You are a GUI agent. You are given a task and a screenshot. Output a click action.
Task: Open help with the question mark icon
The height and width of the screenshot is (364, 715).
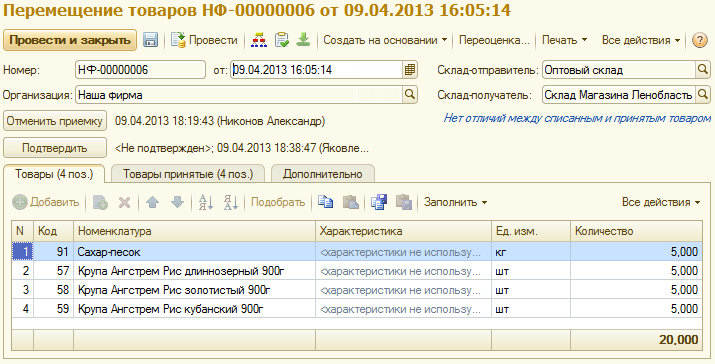699,40
